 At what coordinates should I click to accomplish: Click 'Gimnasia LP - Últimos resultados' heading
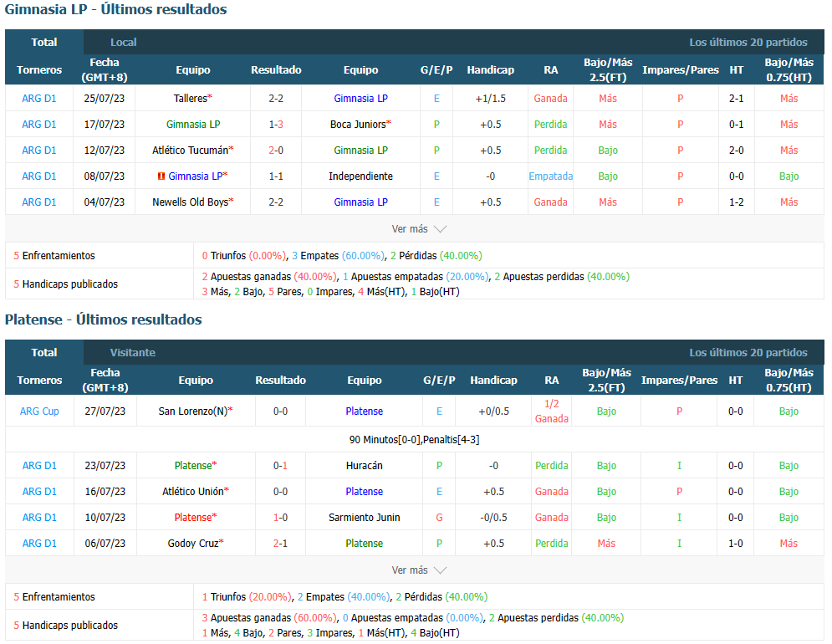click(x=115, y=9)
